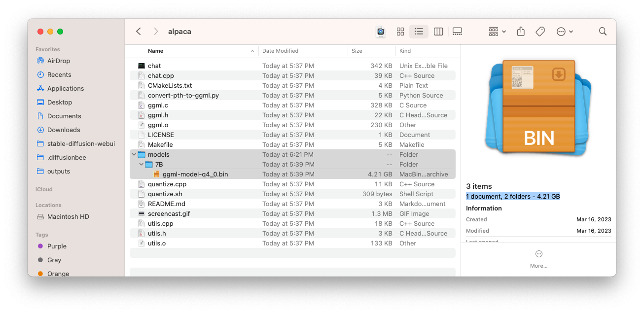The width and height of the screenshot is (644, 313).
Task: Select the Purple tag in sidebar
Action: (57, 246)
